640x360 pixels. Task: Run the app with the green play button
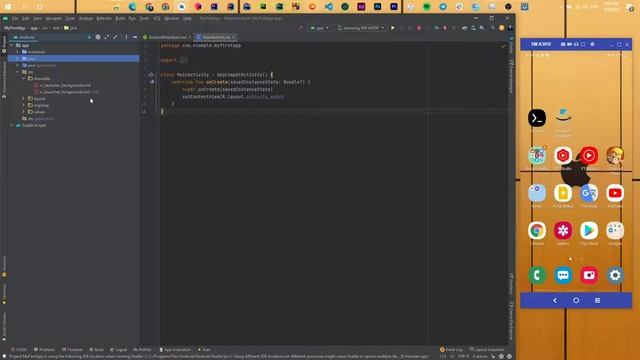tap(393, 28)
